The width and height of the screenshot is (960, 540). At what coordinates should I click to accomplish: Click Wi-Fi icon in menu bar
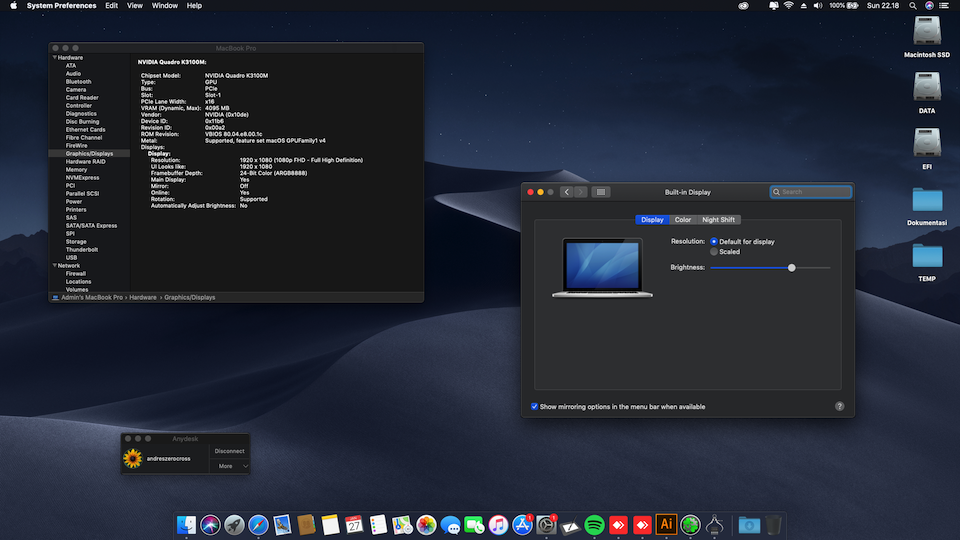[x=789, y=6]
